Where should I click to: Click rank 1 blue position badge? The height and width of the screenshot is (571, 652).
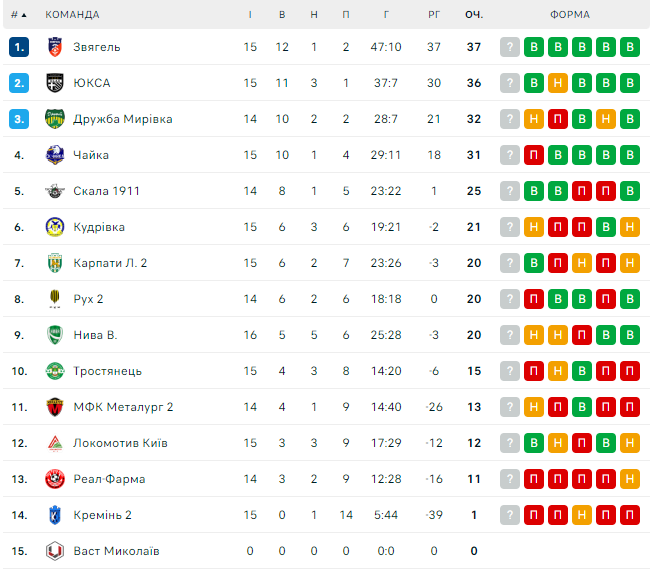[19, 47]
